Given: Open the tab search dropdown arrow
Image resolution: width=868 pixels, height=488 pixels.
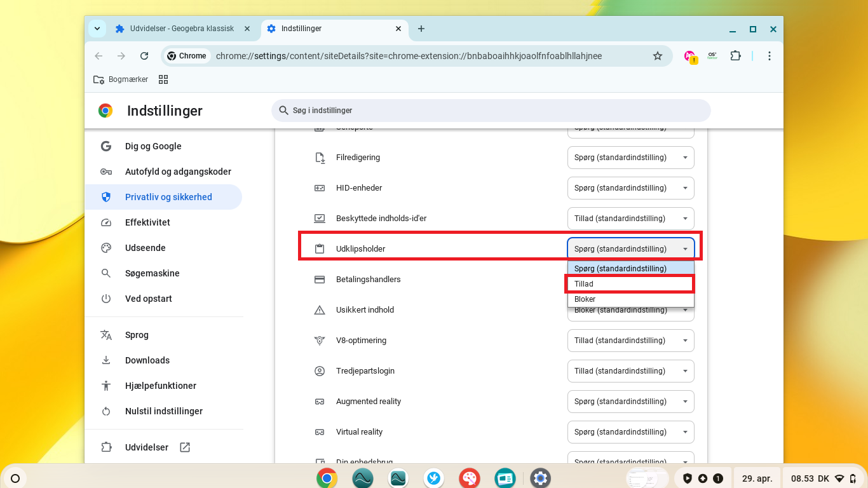Looking at the screenshot, I should tap(97, 29).
